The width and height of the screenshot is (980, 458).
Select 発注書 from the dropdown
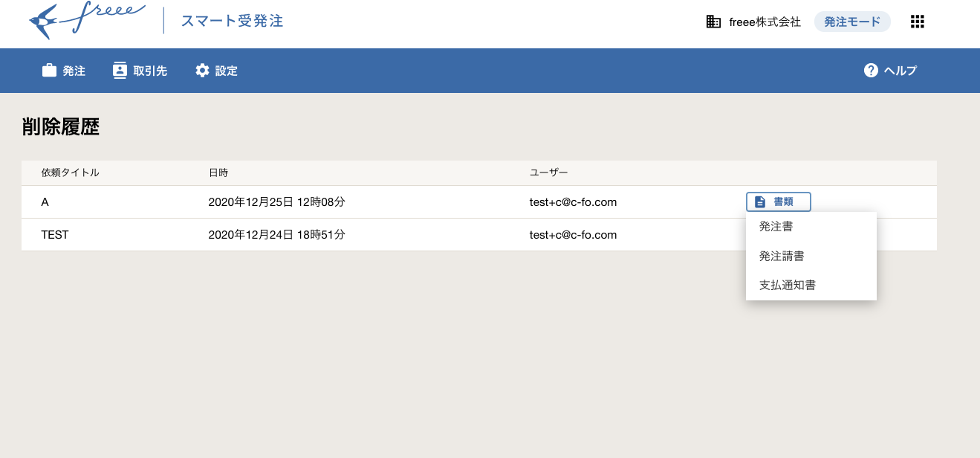point(776,227)
